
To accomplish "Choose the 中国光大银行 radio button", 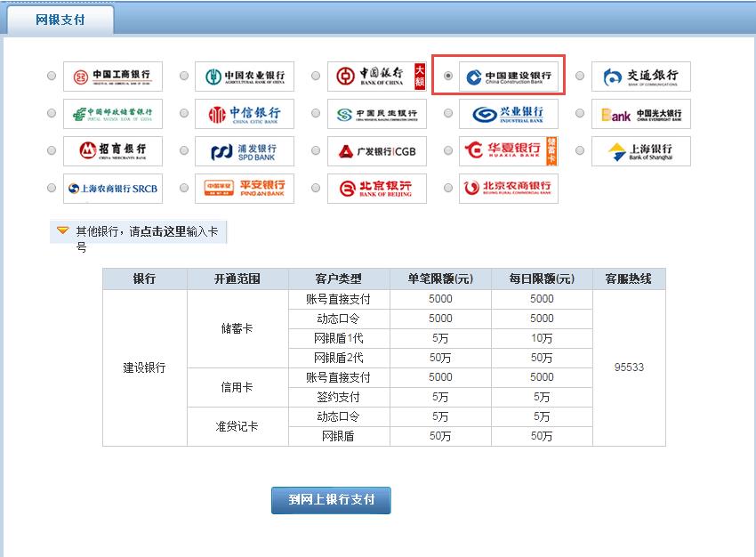I will tap(580, 113).
